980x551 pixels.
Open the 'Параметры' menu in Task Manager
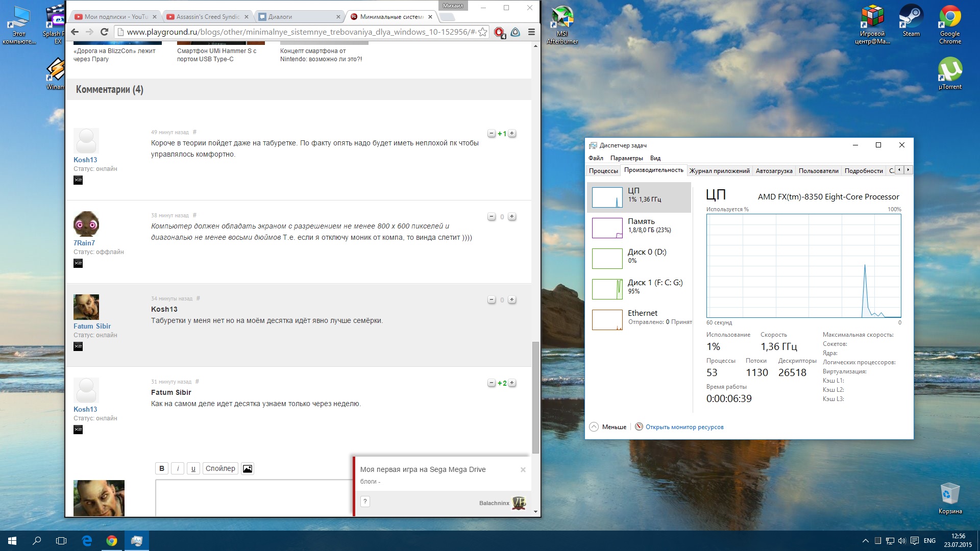[626, 158]
